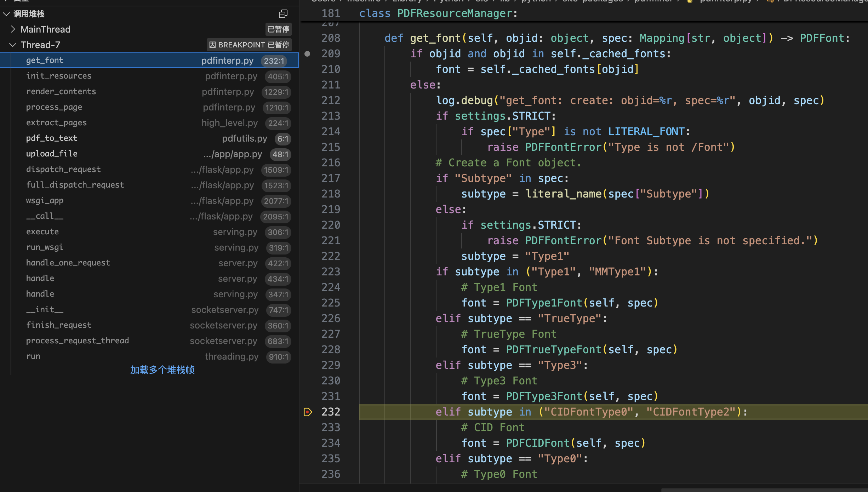Screen dimensions: 868x492
Task: Jump to the extract_pages frame in high_level.py
Action: (149, 122)
